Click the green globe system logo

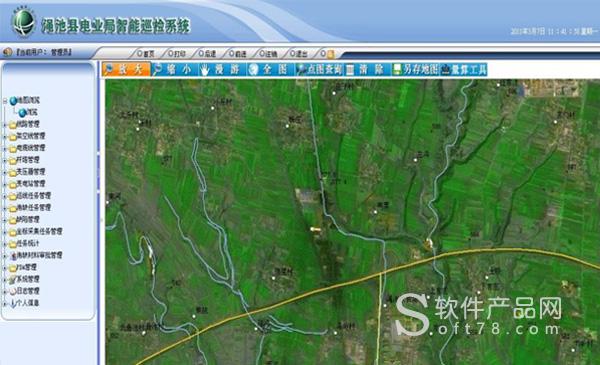[x=24, y=22]
